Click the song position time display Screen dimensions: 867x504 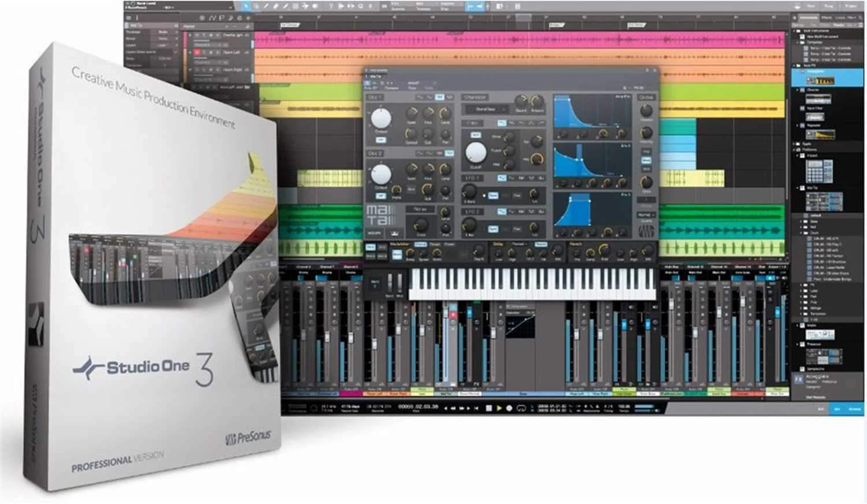pos(418,407)
